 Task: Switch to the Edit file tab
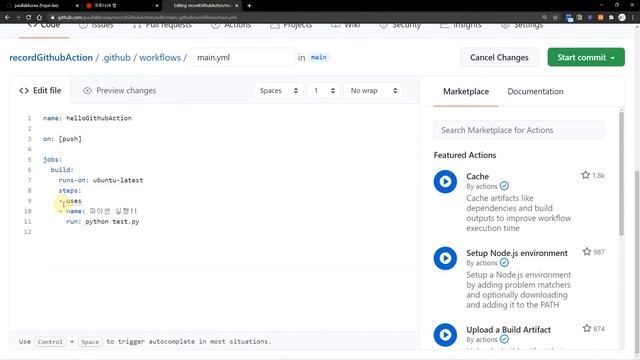40,91
